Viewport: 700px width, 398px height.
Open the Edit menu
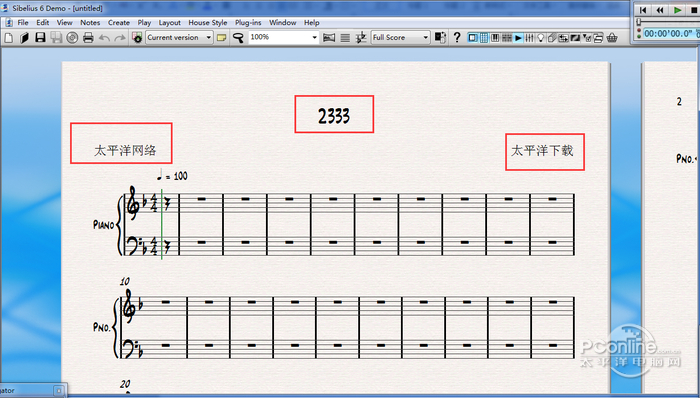click(x=43, y=22)
